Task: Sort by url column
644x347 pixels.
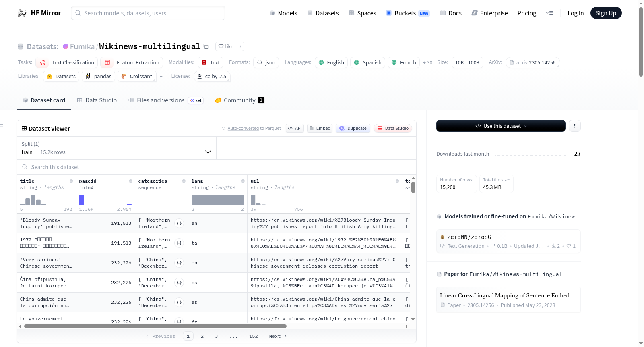Action: pyautogui.click(x=397, y=181)
